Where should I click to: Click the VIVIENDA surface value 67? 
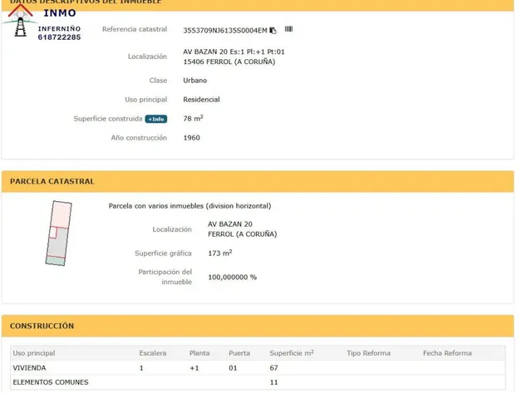[x=273, y=367]
